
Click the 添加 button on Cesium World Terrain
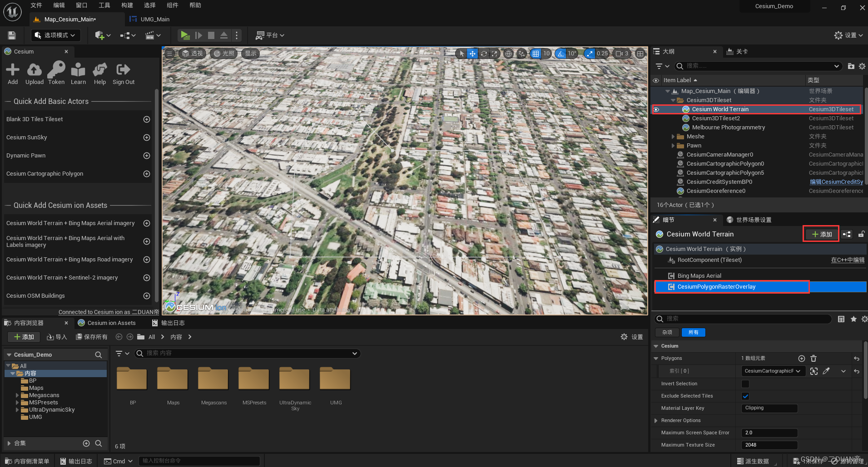pyautogui.click(x=820, y=234)
